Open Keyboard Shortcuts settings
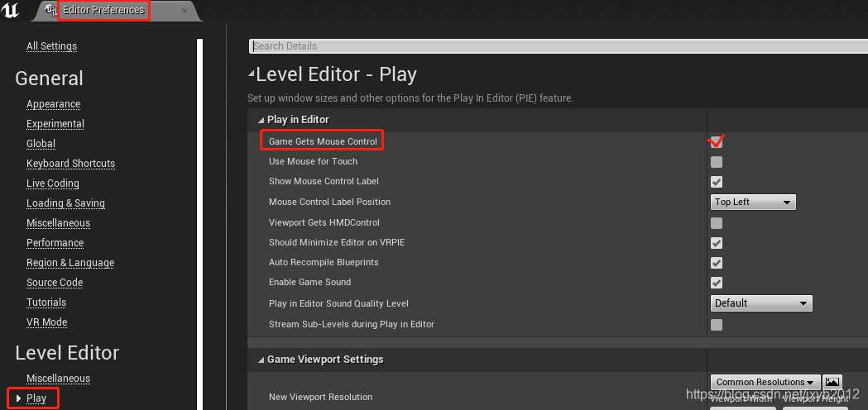 [x=71, y=164]
